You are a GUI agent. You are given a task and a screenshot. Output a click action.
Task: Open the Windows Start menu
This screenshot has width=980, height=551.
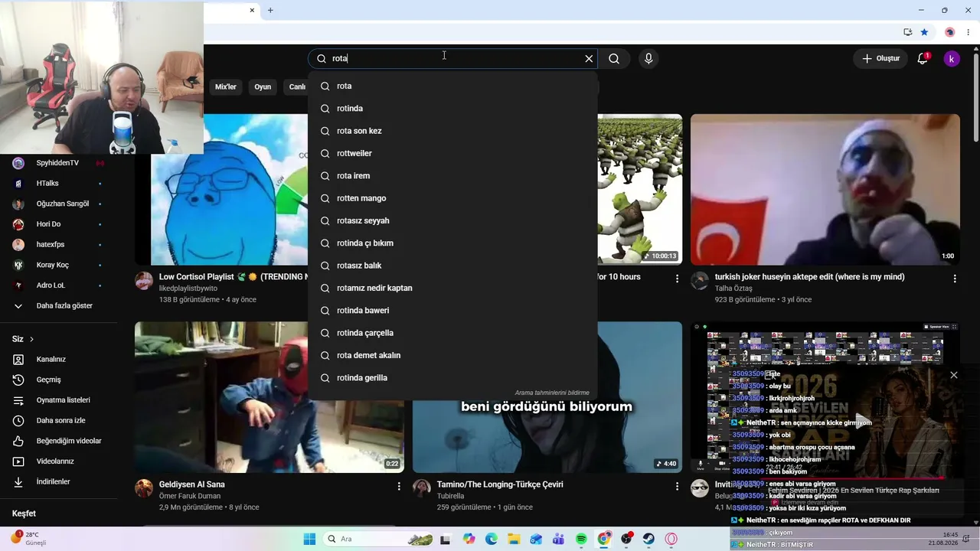pyautogui.click(x=309, y=539)
